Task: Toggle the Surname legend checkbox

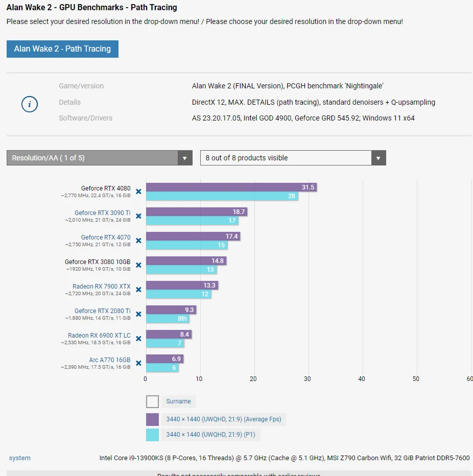Action: [x=152, y=401]
